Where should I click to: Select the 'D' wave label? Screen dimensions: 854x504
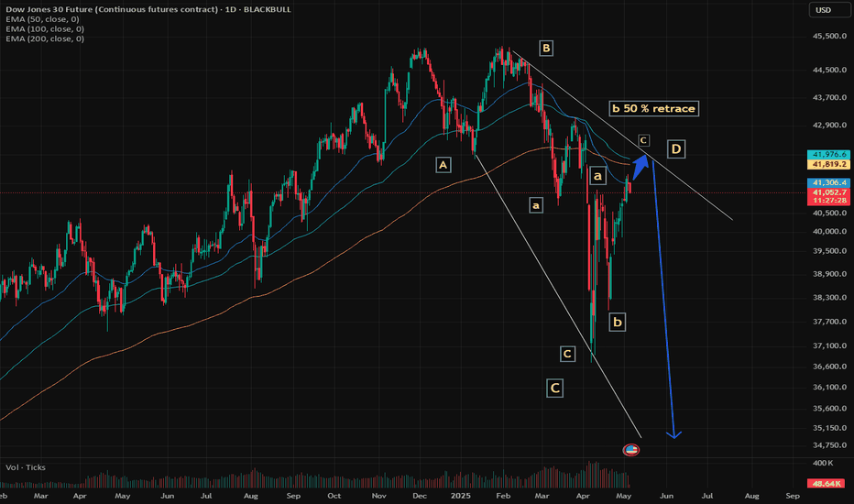click(676, 148)
